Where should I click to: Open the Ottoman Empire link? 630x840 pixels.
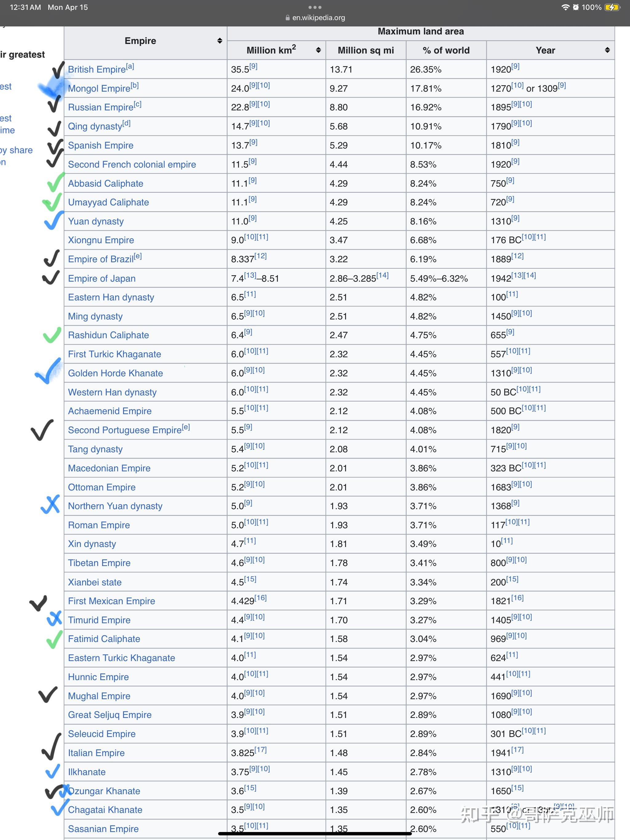click(x=102, y=487)
